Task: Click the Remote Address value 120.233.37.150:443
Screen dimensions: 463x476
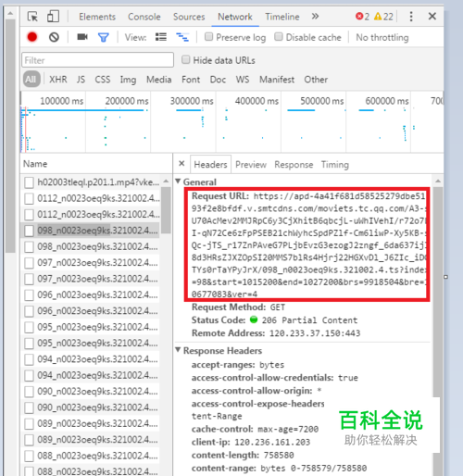Action: point(315,333)
